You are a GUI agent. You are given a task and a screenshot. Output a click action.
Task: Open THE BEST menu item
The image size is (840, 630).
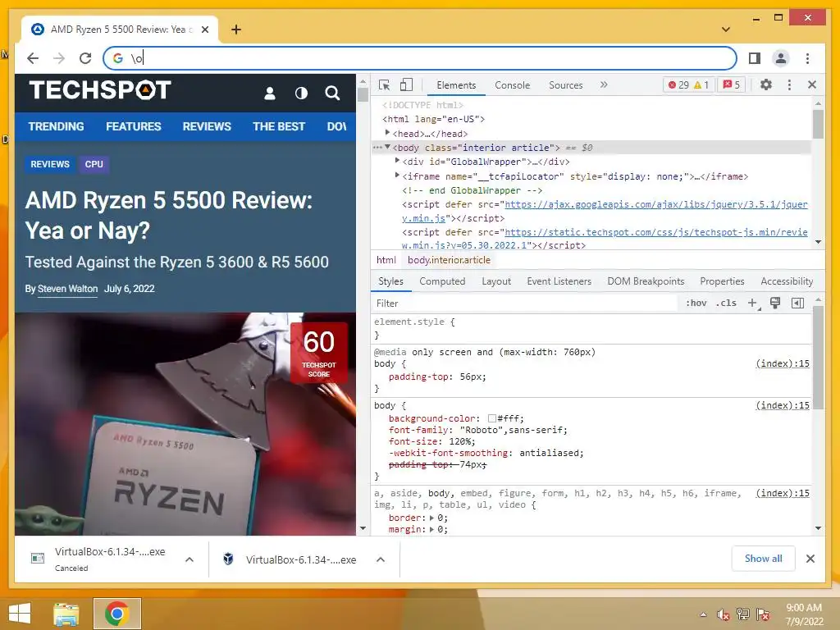click(x=279, y=126)
